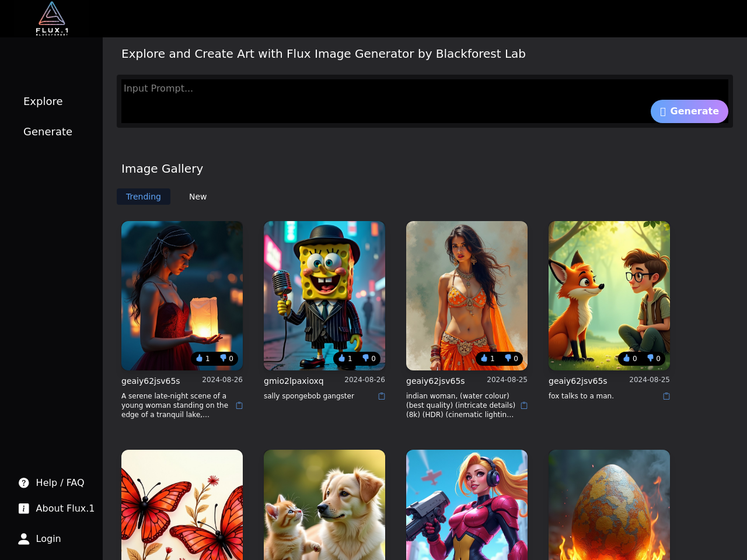This screenshot has height=560, width=747.
Task: Open the spongebob gangster thumbnail
Action: point(324,296)
